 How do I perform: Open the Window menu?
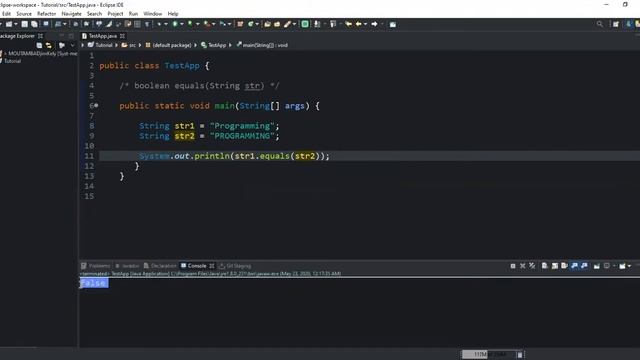[x=152, y=14]
